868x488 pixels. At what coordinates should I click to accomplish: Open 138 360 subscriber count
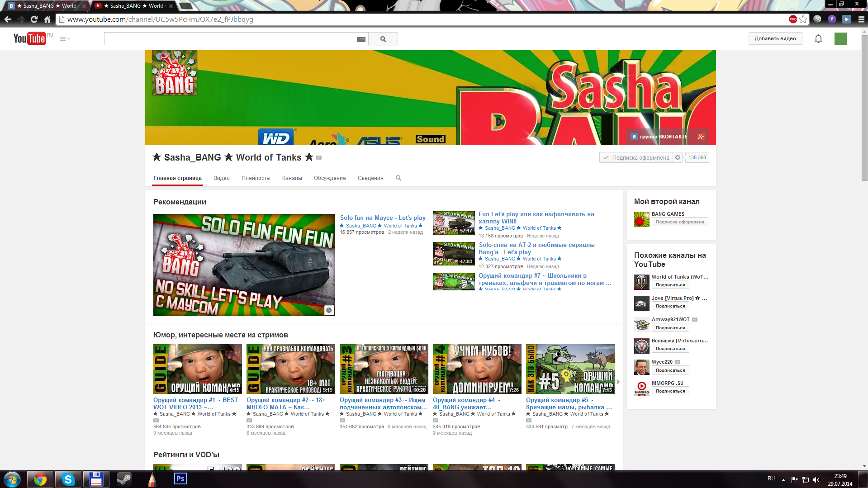697,157
